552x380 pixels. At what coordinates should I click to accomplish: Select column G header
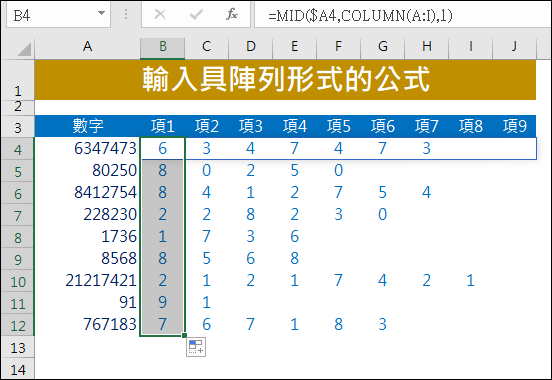coord(382,46)
